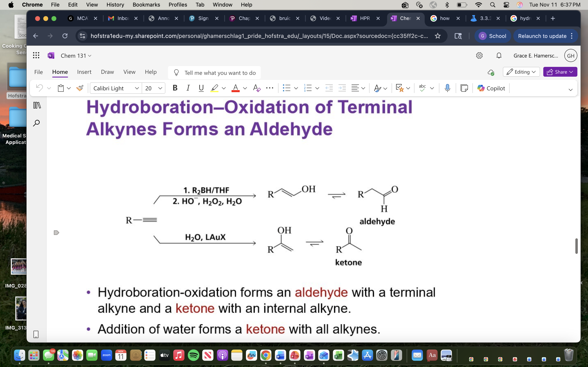Open Copilot in the ribbon
This screenshot has width=588, height=367.
point(491,88)
